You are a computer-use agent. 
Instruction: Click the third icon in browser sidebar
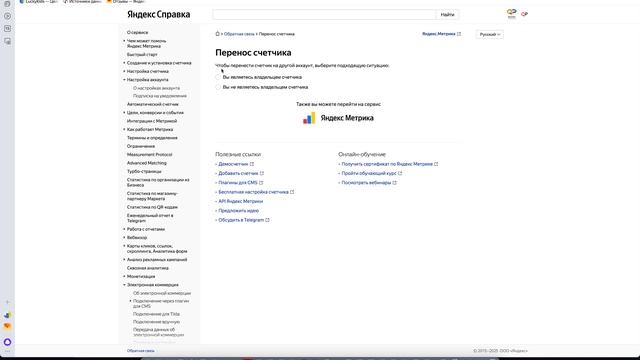click(7, 29)
